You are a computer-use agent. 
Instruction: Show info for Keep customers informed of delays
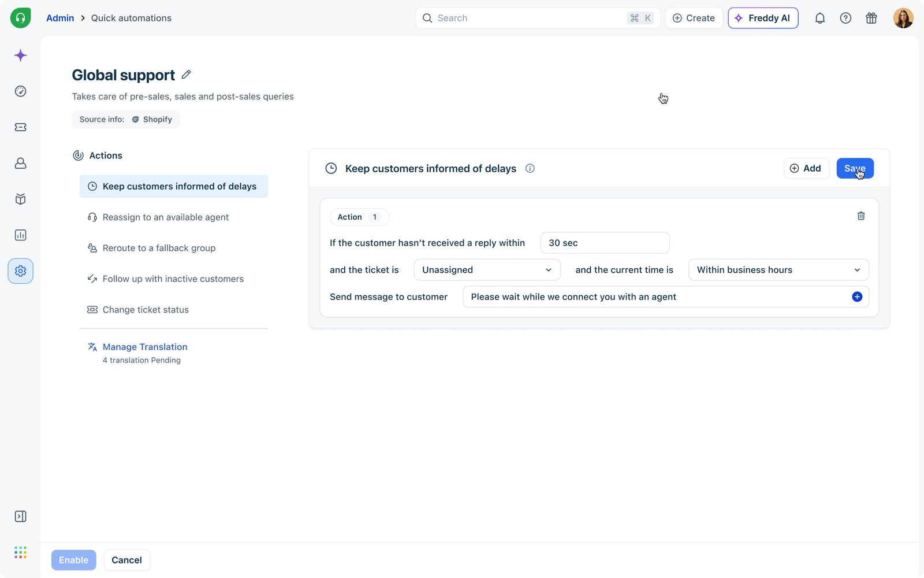click(530, 168)
